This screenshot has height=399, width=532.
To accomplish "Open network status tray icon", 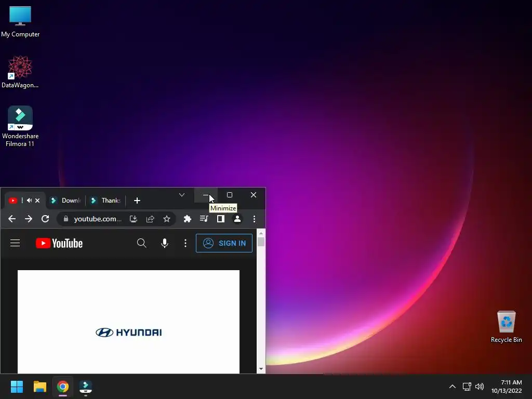I will [x=467, y=387].
